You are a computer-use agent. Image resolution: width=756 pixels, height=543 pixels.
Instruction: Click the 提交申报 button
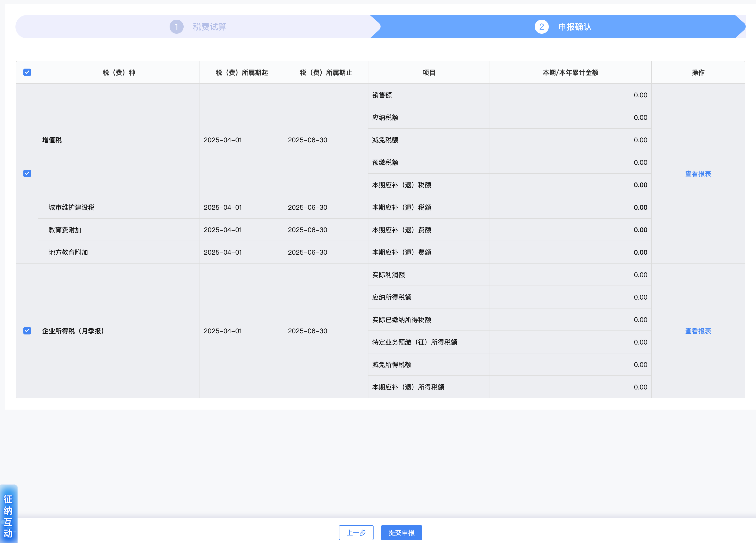[x=401, y=532]
